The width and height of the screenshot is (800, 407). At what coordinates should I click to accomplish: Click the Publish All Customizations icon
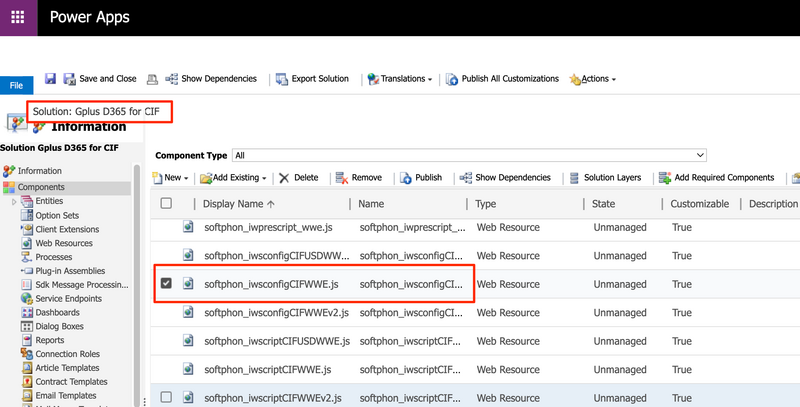click(x=452, y=79)
